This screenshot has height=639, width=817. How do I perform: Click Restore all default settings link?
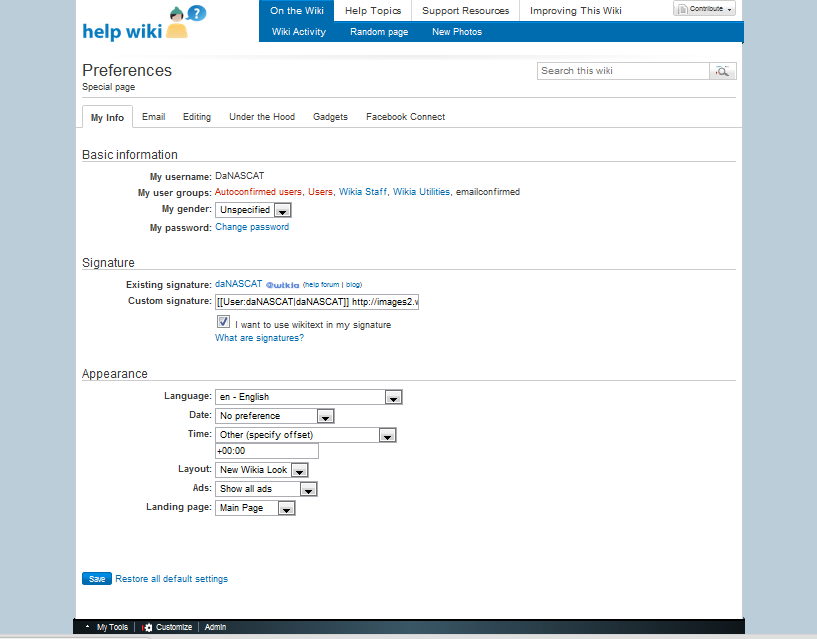coord(171,579)
